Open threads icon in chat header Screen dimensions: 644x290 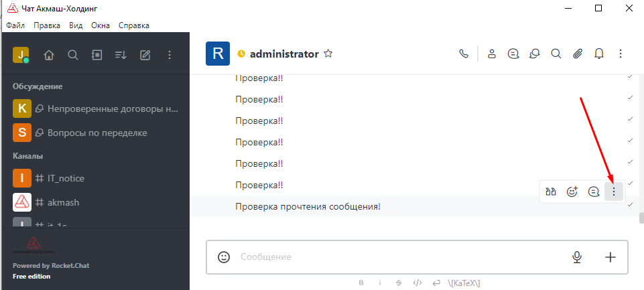tap(513, 54)
